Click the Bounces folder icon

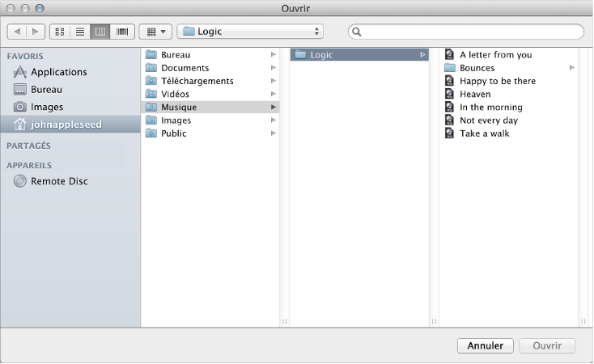pyautogui.click(x=450, y=68)
